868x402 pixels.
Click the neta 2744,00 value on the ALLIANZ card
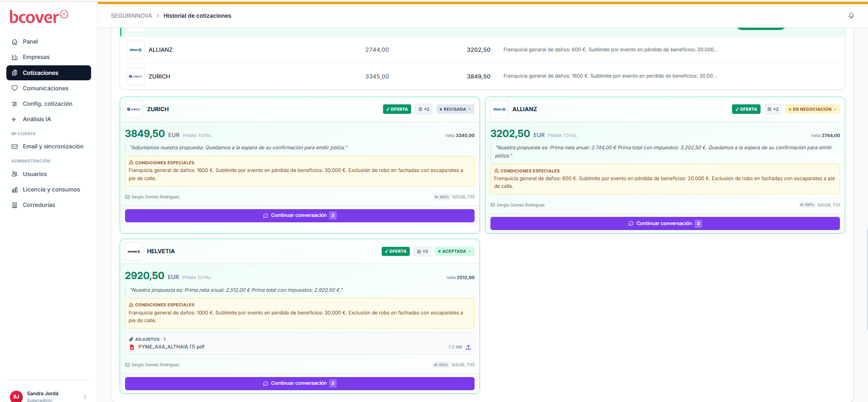pyautogui.click(x=825, y=136)
